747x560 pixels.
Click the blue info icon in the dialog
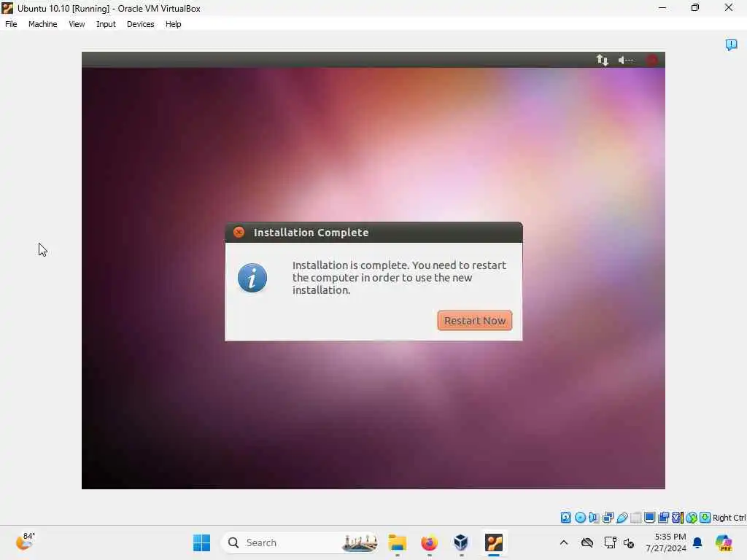(x=252, y=278)
